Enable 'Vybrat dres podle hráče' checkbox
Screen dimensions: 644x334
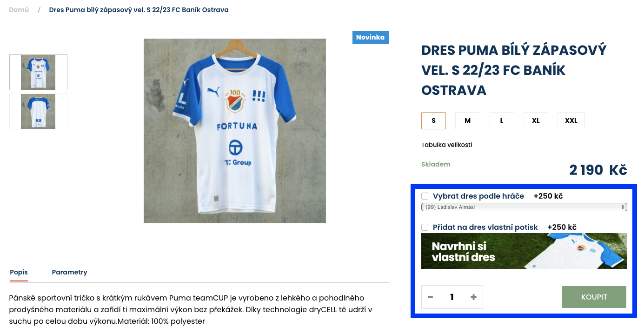[425, 196]
